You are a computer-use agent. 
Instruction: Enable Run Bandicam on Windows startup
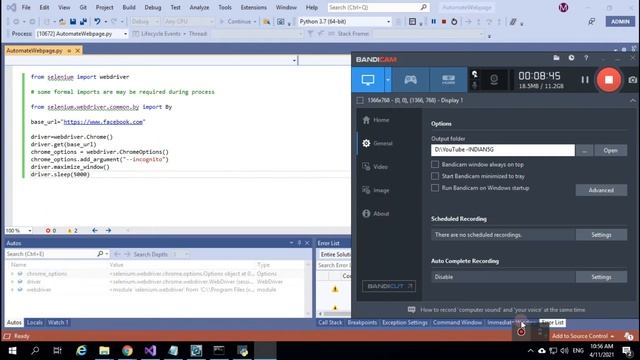435,188
